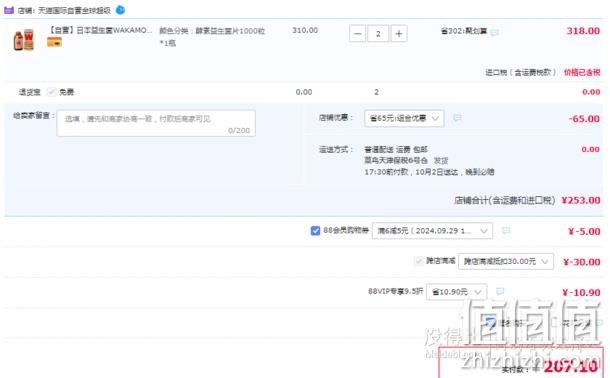Click the card icon under product title

pyautogui.click(x=54, y=42)
